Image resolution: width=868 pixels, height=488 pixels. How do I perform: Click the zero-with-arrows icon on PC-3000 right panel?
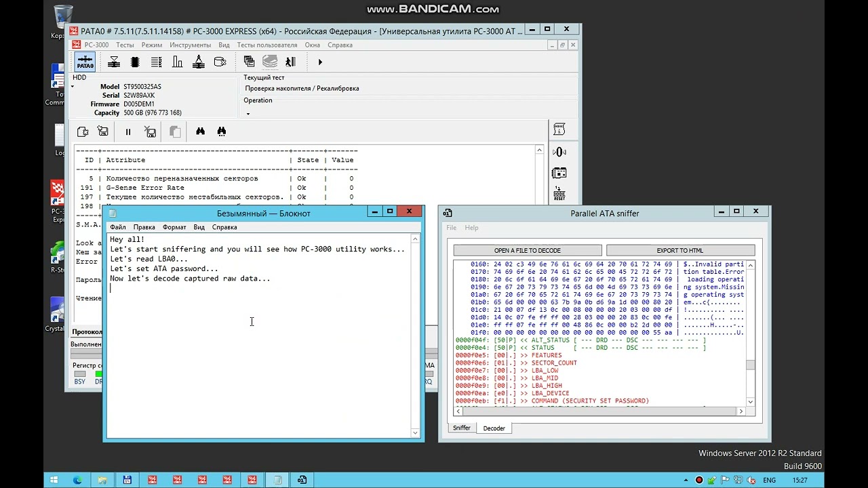559,152
